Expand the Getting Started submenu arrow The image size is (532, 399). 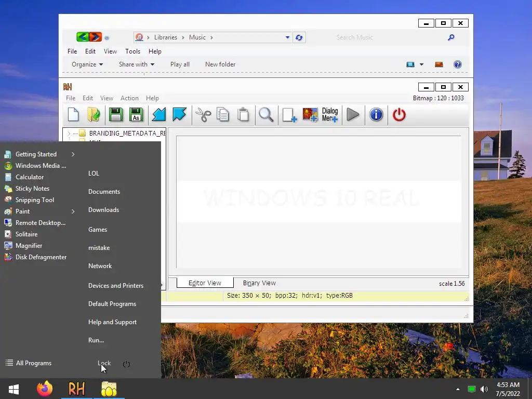click(x=73, y=154)
